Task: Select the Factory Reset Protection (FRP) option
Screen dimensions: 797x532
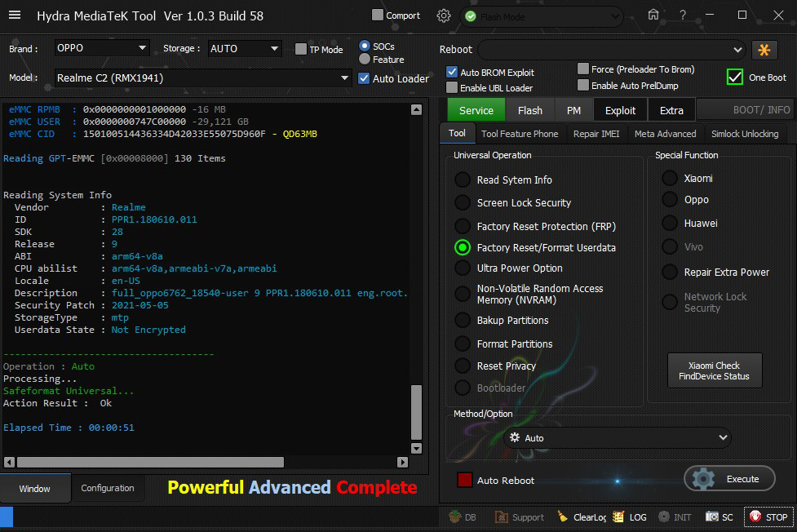Action: [463, 226]
